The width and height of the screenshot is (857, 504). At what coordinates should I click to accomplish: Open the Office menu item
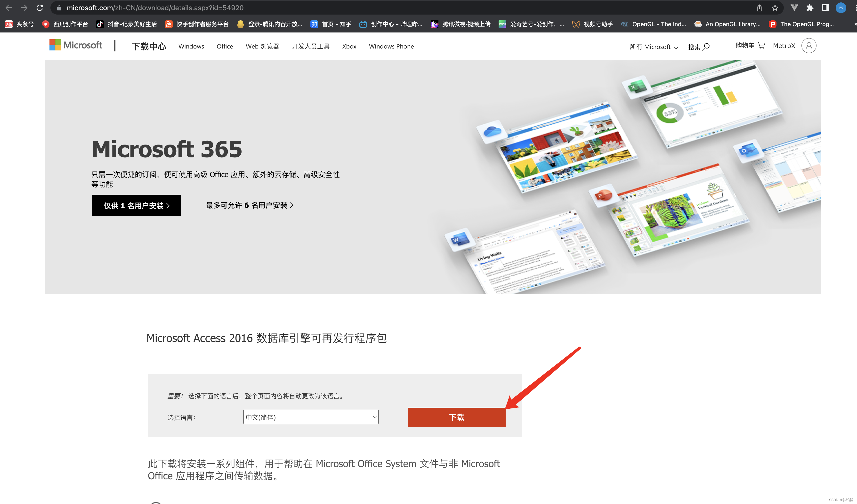tap(225, 46)
